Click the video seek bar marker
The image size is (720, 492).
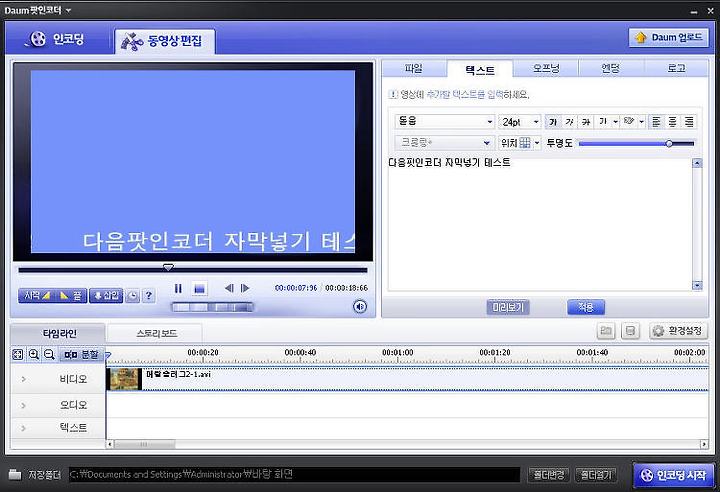point(169,267)
